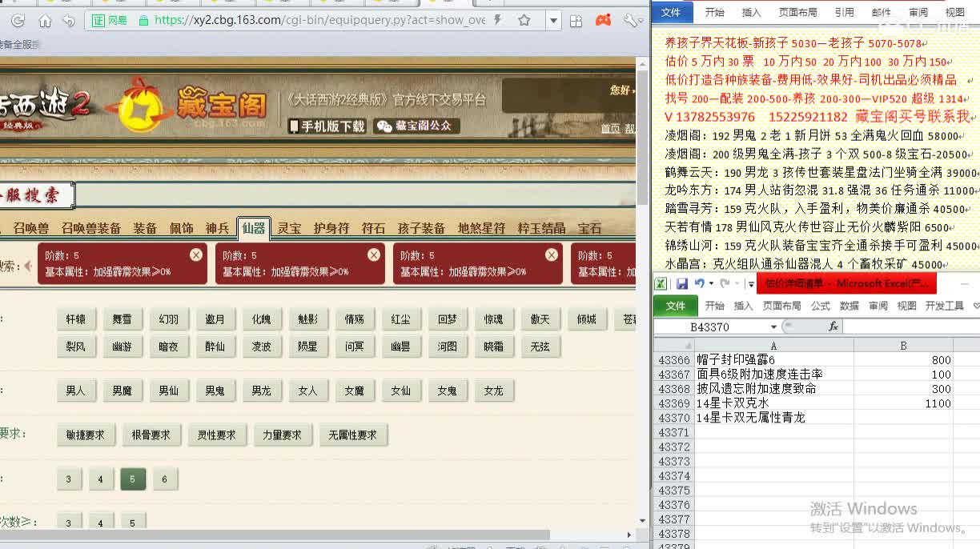Open the Customize Quick Access Toolbar dropdown in Excel
The image size is (980, 549).
[751, 284]
